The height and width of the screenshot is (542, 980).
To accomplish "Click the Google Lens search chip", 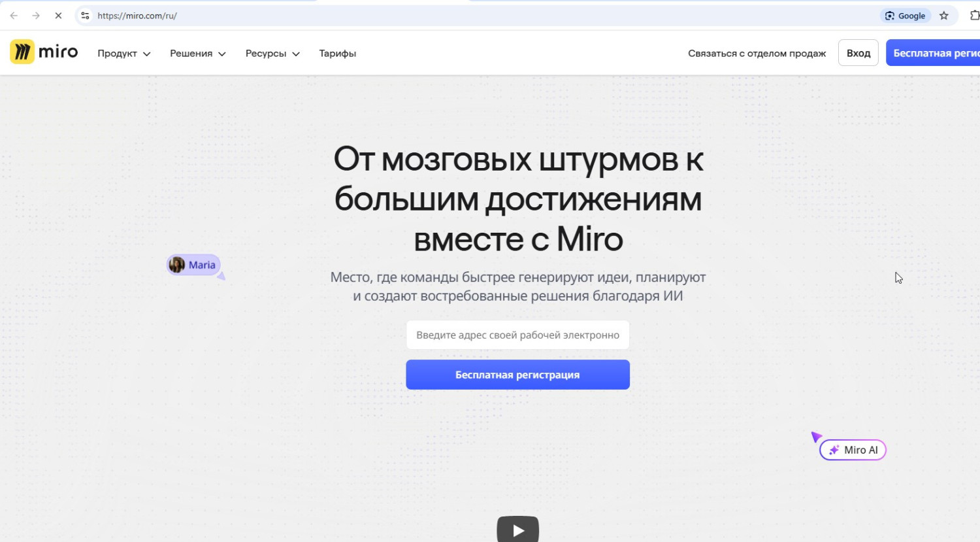I will point(905,16).
